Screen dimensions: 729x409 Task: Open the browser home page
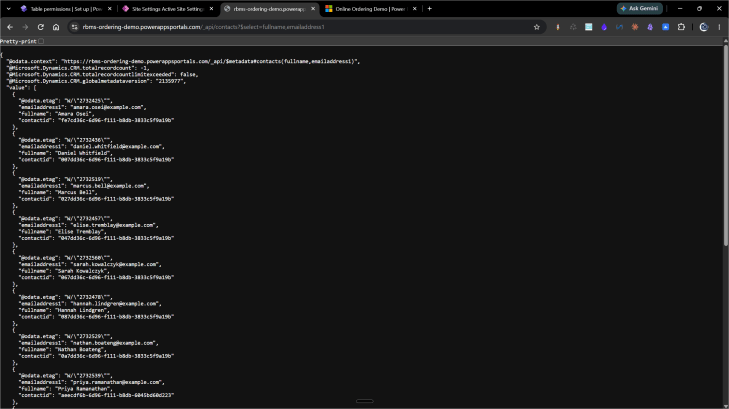click(56, 27)
